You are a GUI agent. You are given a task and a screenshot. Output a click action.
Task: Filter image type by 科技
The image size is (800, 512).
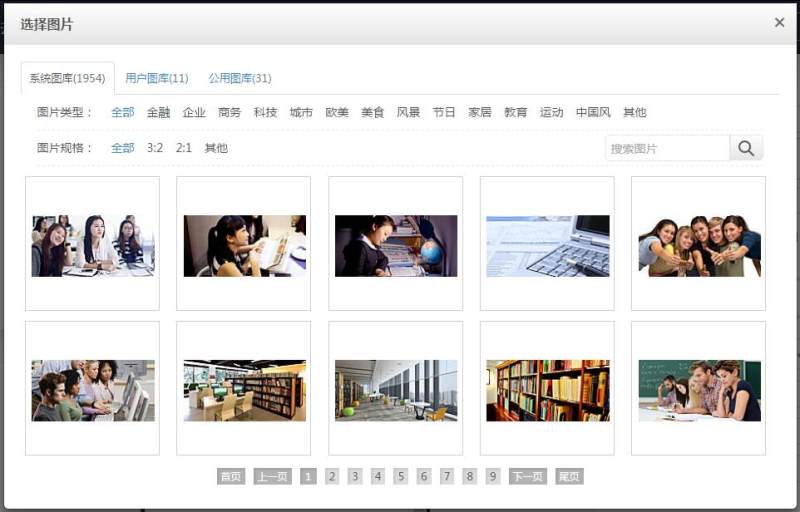point(265,112)
